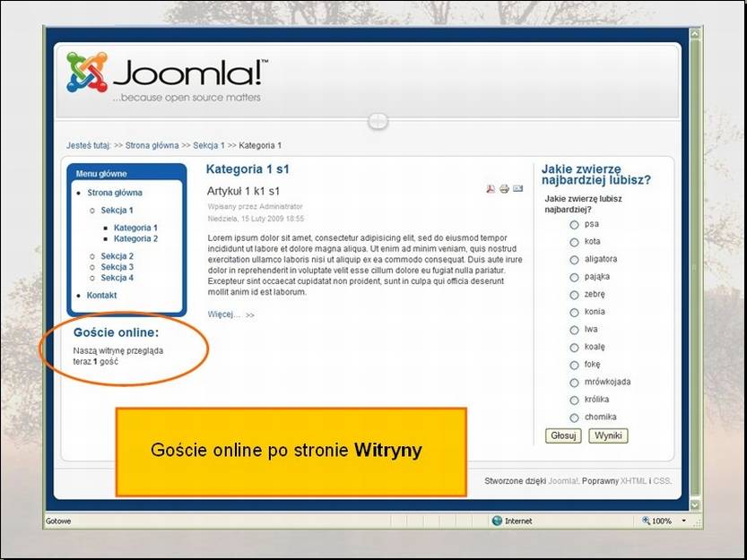The image size is (747, 560).
Task: Open Kontakt in main menu
Action: click(101, 296)
